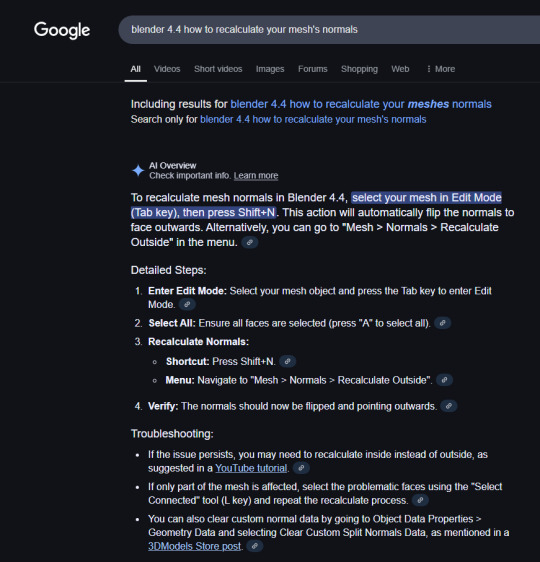The image size is (540, 562).
Task: Open source link icon after "in the menu."
Action: click(250, 242)
